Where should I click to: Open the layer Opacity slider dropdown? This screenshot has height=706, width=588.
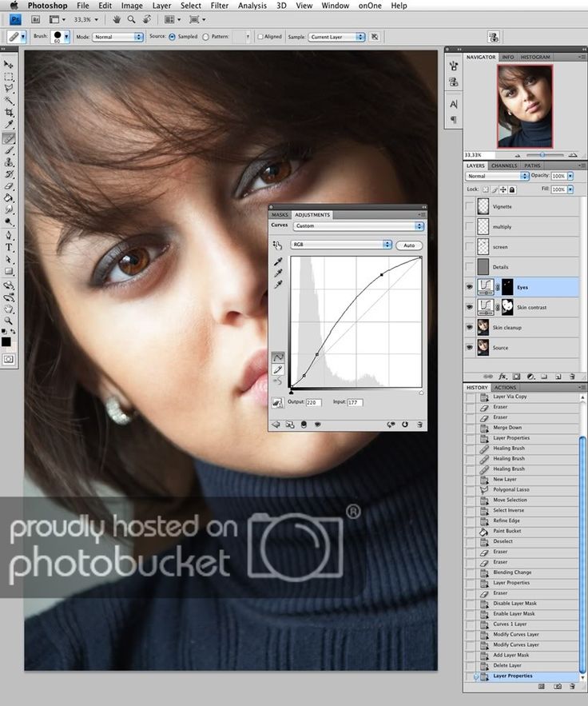click(x=570, y=176)
